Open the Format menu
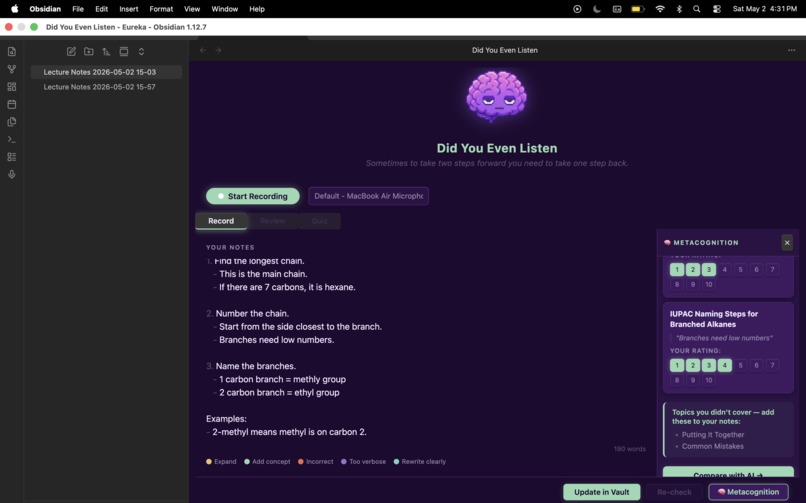The width and height of the screenshot is (806, 503). point(161,9)
